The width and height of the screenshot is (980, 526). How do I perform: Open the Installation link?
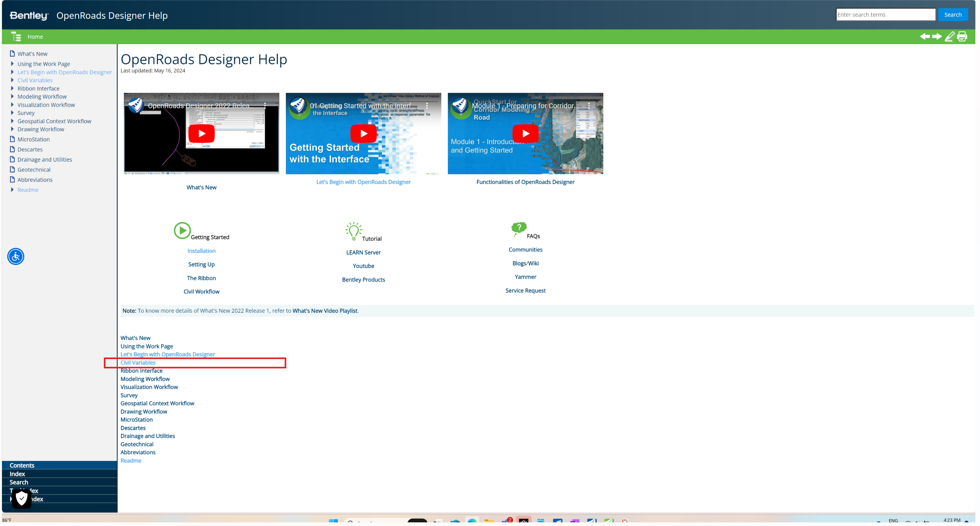(x=201, y=251)
